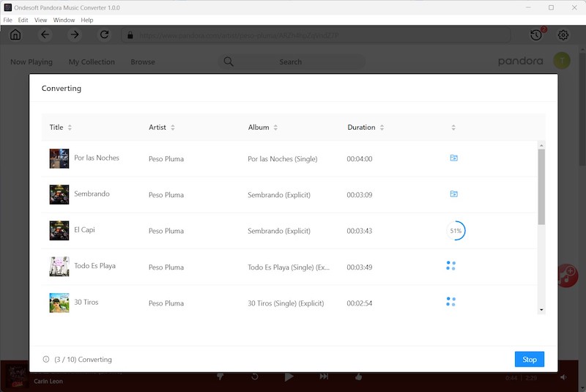Click the '00:02:54' duration cell
Screen dimensions: 586x392
[360, 303]
